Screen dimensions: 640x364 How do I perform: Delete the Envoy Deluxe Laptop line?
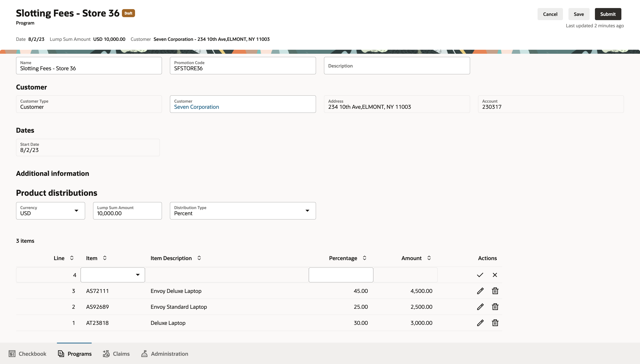click(495, 291)
